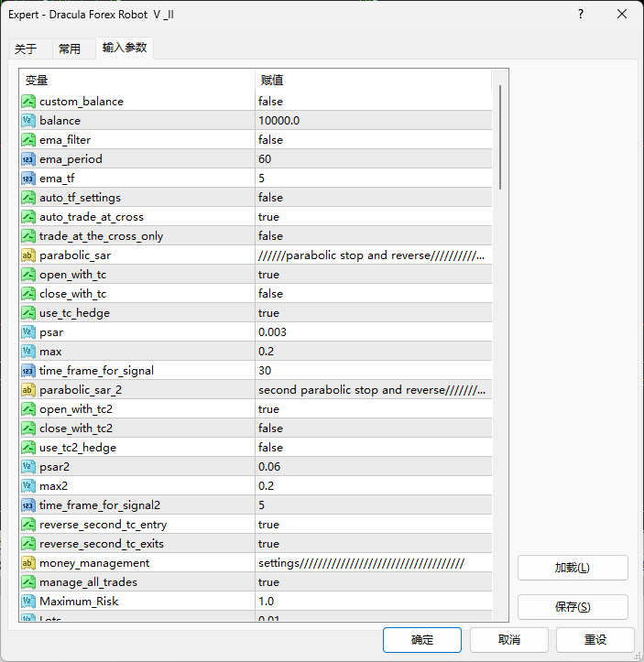Open the value cell for reverse_second_tc_entry
The width and height of the screenshot is (644, 662).
point(374,525)
